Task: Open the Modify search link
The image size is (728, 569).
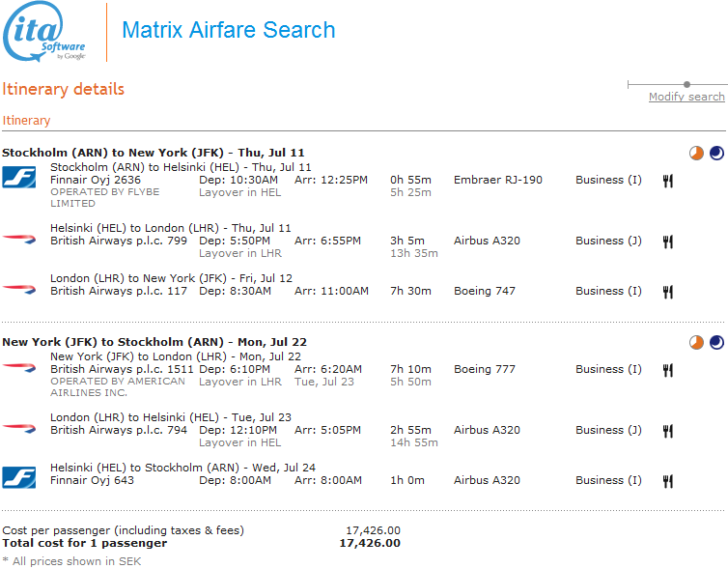Action: (686, 97)
